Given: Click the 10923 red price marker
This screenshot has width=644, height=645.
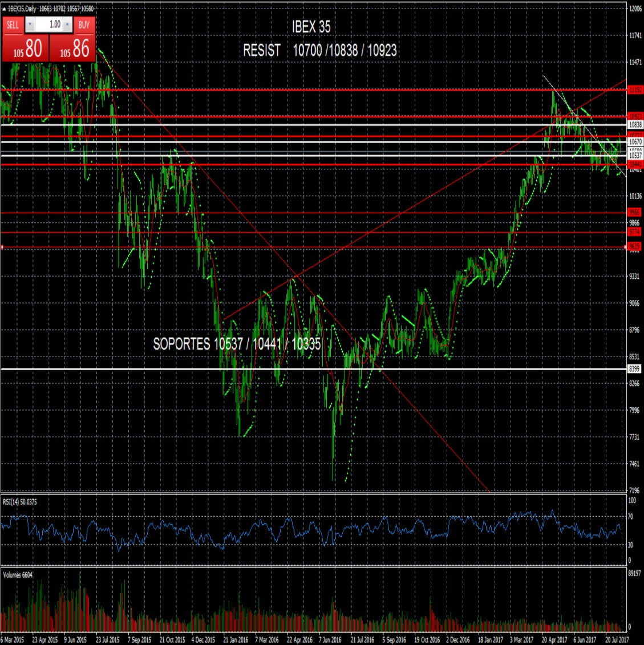Looking at the screenshot, I should pos(634,116).
